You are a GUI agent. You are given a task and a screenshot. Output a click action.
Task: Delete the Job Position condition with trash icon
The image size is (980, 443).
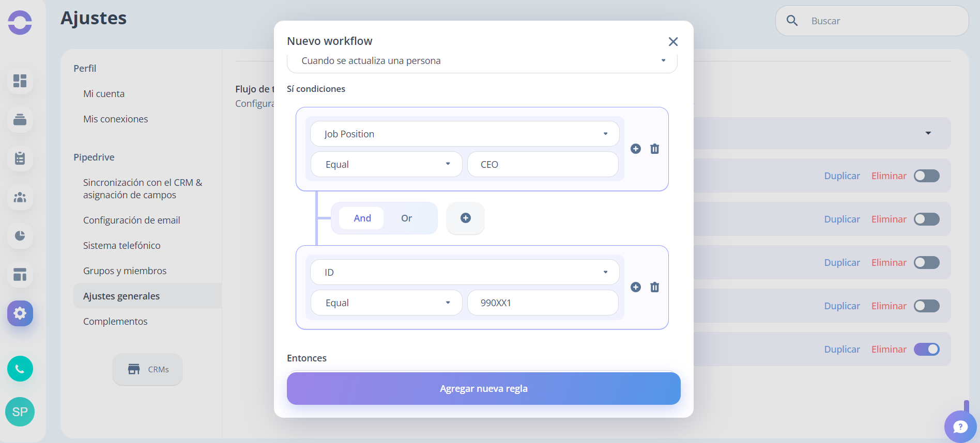pyautogui.click(x=654, y=149)
